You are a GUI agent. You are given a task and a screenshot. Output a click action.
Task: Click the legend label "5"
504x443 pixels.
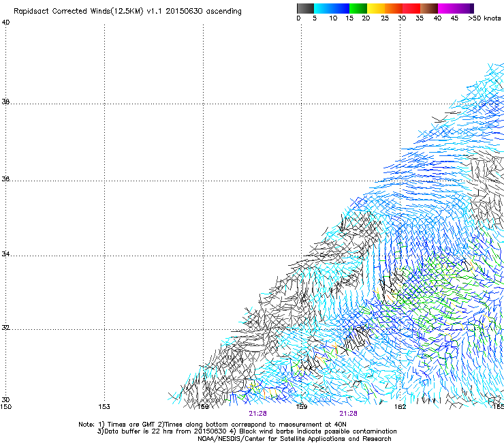(x=315, y=18)
